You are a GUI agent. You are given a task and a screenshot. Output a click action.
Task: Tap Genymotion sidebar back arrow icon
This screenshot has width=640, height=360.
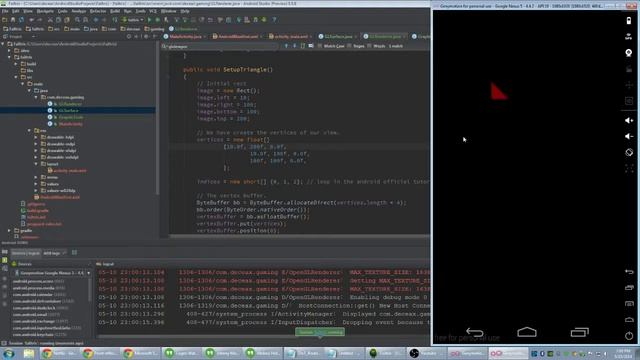click(x=629, y=271)
